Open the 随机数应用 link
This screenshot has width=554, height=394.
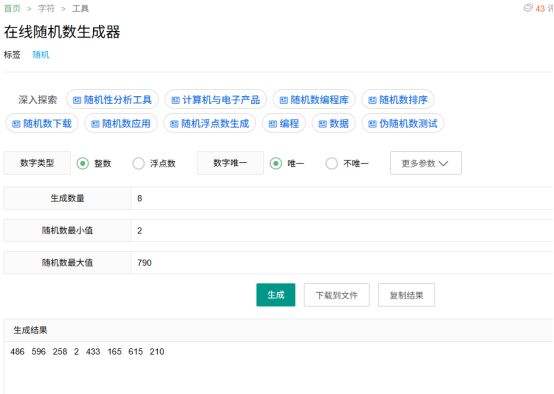121,123
